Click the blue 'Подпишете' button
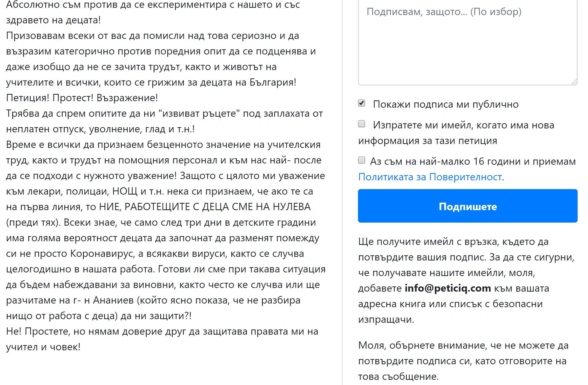 click(468, 206)
